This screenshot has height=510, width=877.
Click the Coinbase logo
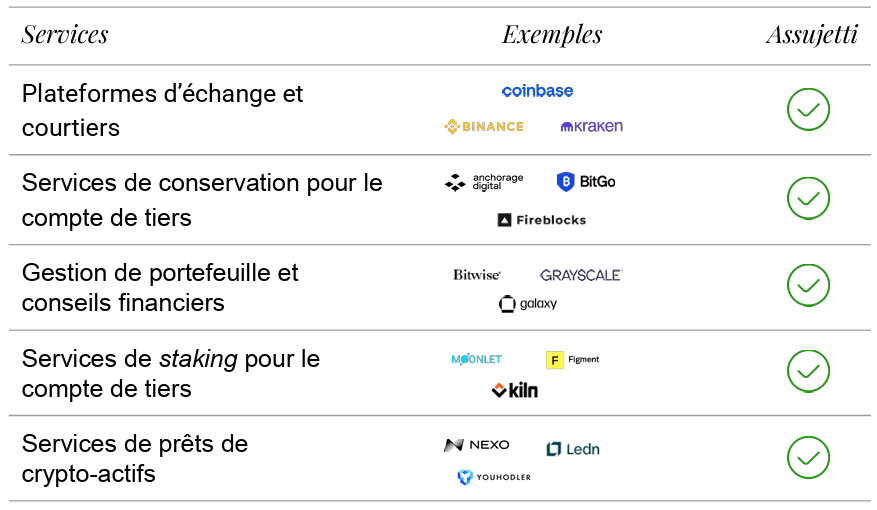(x=537, y=91)
